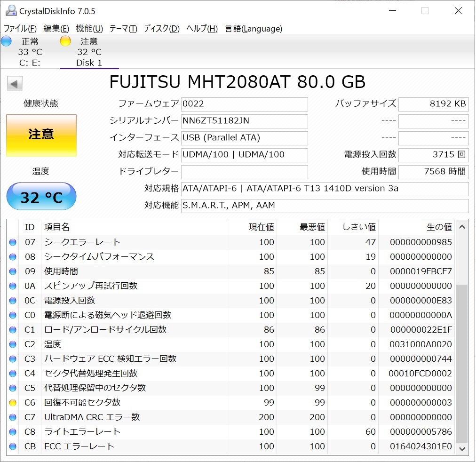Select the 回復不可能セクタ数 attribute name

[x=82, y=403]
